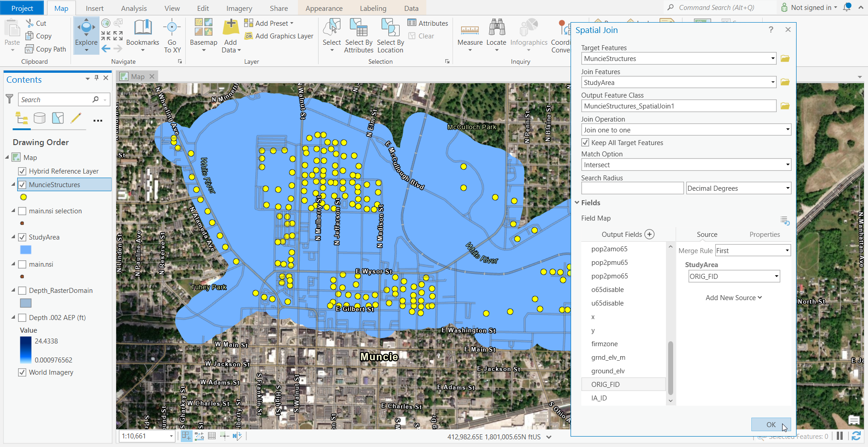Choose the Select tool
This screenshot has width=868, height=447.
[331, 35]
